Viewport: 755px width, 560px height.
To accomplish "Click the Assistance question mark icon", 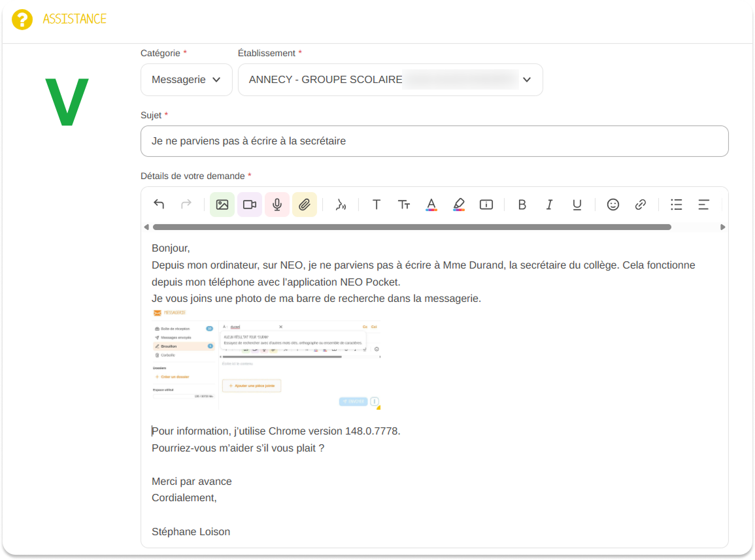I will tap(22, 20).
